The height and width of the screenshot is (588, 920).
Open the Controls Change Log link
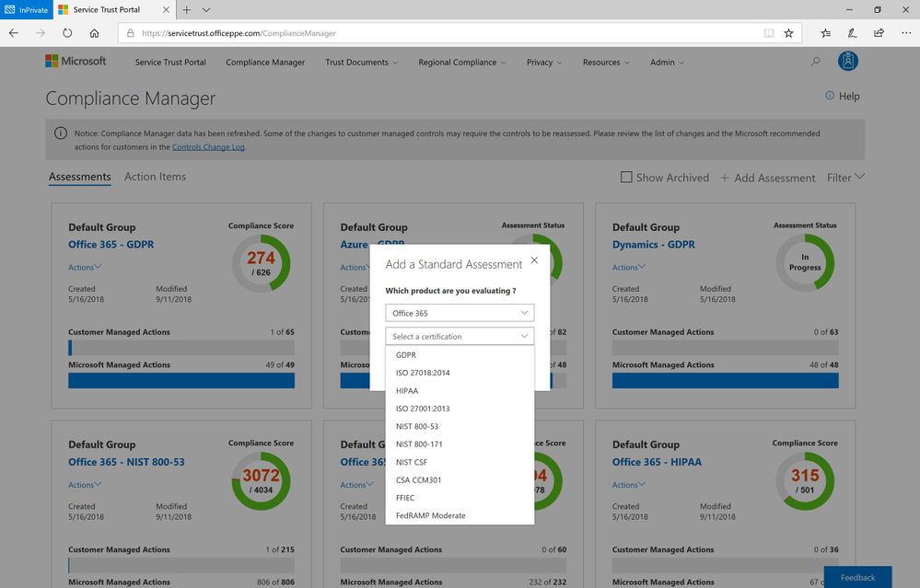click(208, 147)
